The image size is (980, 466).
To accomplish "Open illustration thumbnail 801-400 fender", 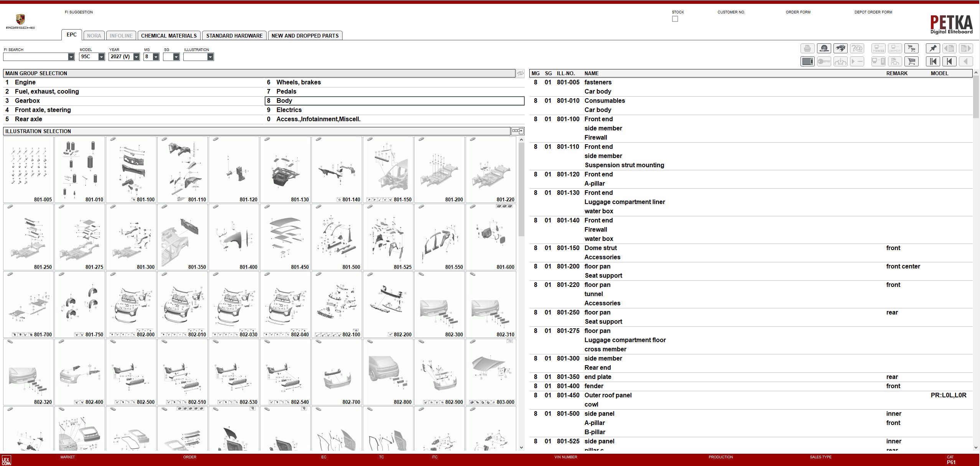I will click(x=234, y=237).
